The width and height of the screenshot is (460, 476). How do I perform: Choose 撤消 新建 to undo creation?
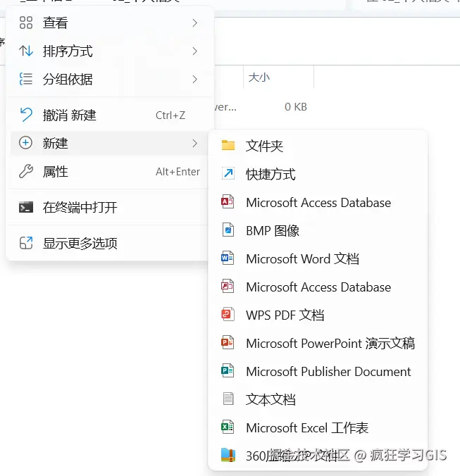point(109,115)
